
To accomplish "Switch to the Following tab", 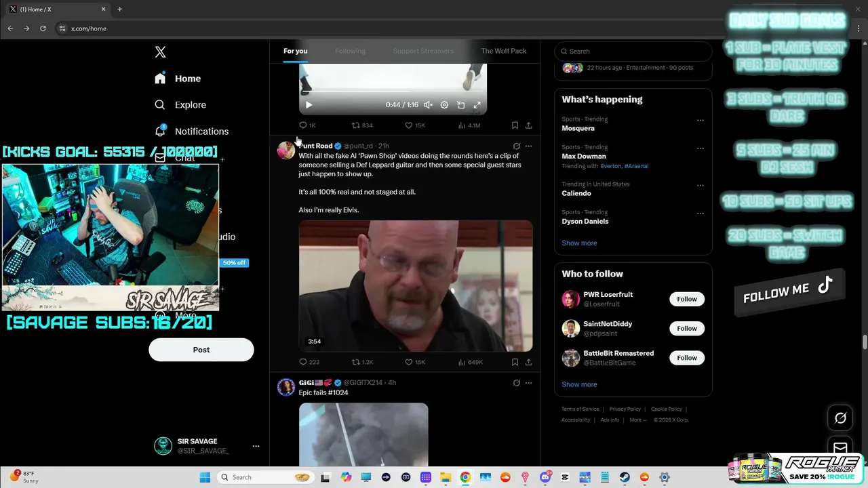I will [350, 51].
